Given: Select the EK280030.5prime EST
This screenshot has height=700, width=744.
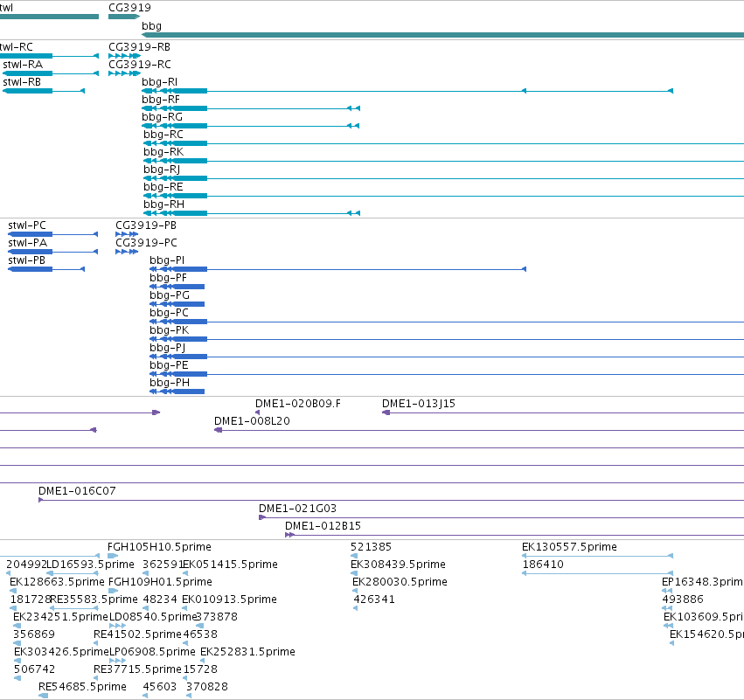Looking at the screenshot, I should tap(355, 591).
